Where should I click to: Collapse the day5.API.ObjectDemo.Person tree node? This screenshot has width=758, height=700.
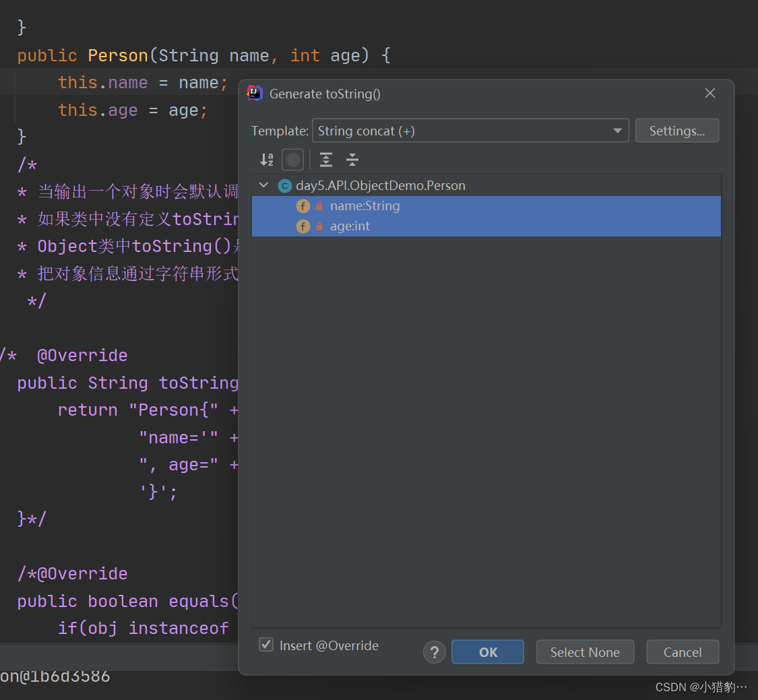[263, 185]
